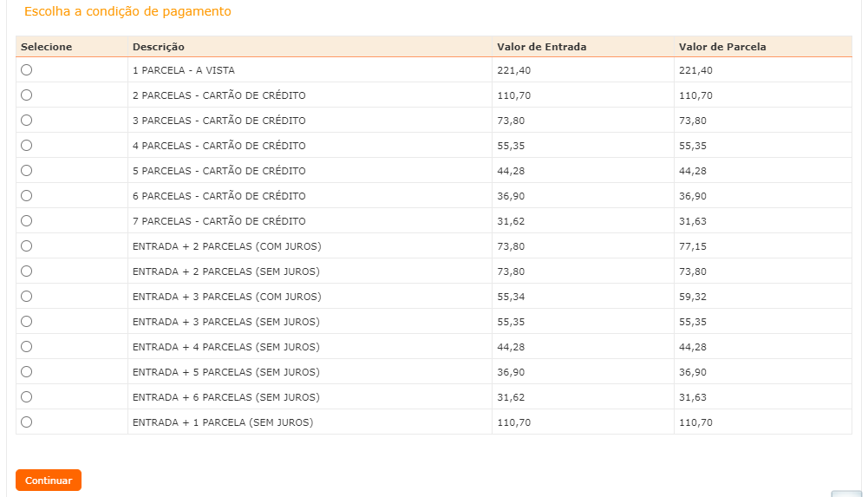Click the Valor de Parcela column header
This screenshot has height=497, width=868.
tap(722, 47)
